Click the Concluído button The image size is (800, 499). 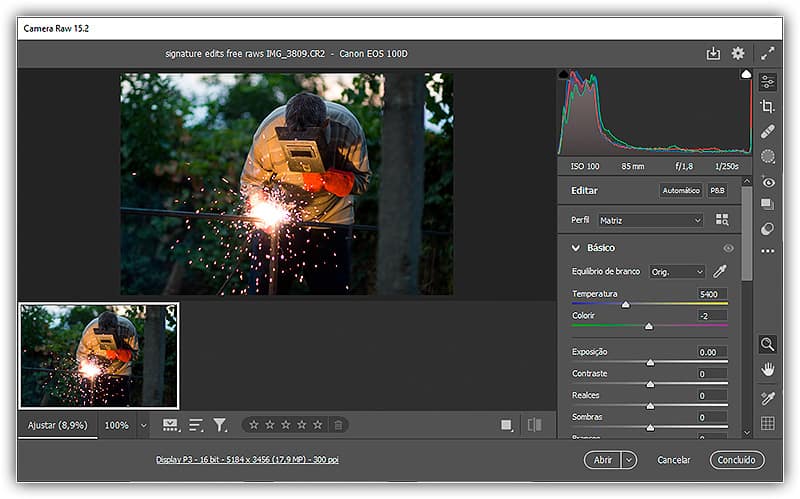(736, 460)
